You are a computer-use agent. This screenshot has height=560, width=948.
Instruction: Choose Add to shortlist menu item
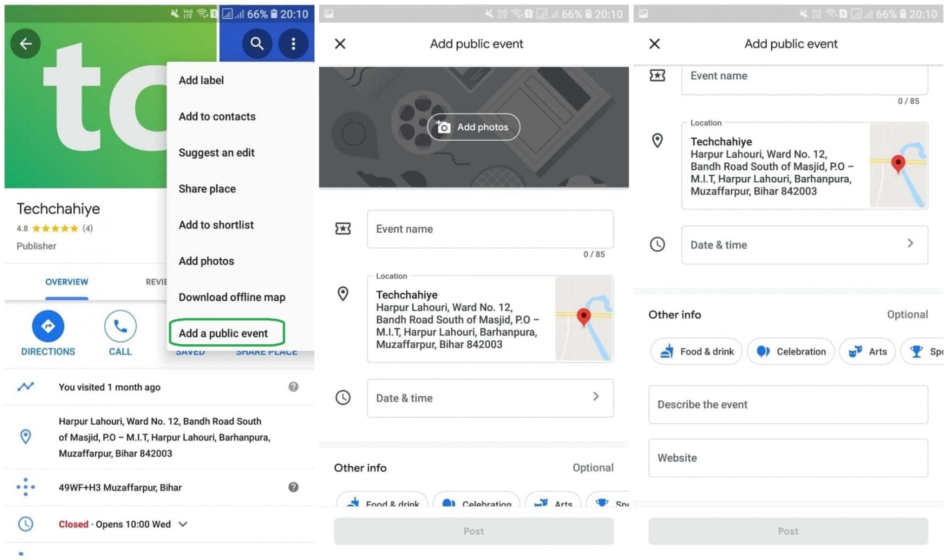coord(216,225)
